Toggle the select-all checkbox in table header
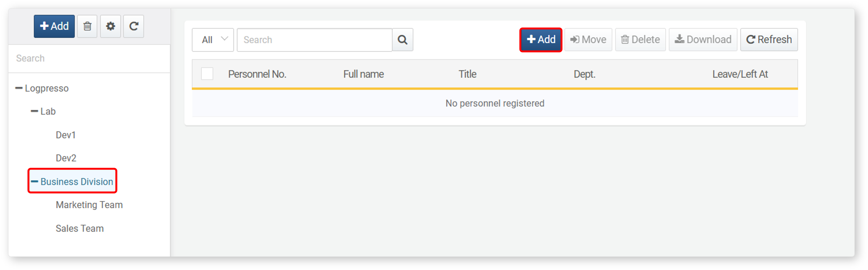868x270 pixels. [x=207, y=74]
